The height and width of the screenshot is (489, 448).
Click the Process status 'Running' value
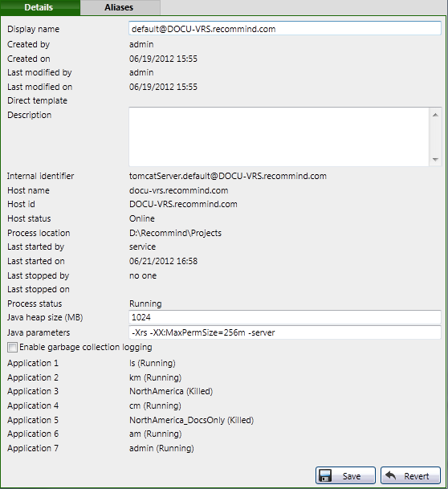pyautogui.click(x=145, y=304)
